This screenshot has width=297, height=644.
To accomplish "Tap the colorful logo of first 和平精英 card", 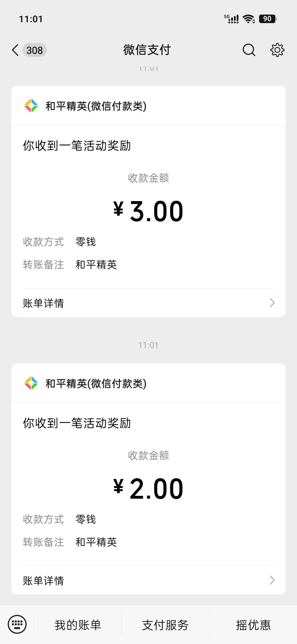I will 31,106.
